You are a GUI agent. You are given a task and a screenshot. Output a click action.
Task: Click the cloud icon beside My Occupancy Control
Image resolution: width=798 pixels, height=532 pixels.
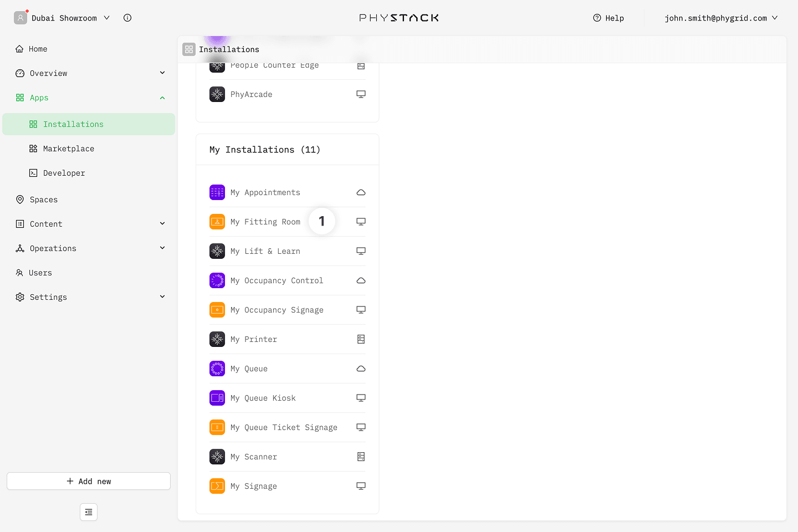pyautogui.click(x=361, y=280)
